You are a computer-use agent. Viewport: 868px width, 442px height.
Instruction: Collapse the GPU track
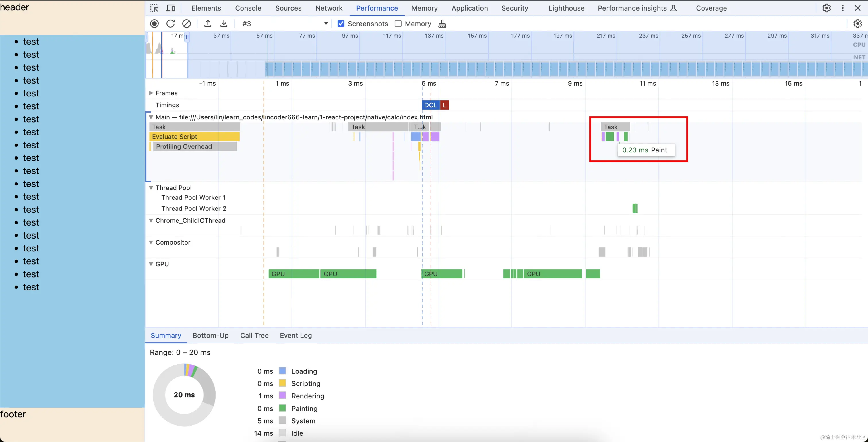(x=151, y=264)
